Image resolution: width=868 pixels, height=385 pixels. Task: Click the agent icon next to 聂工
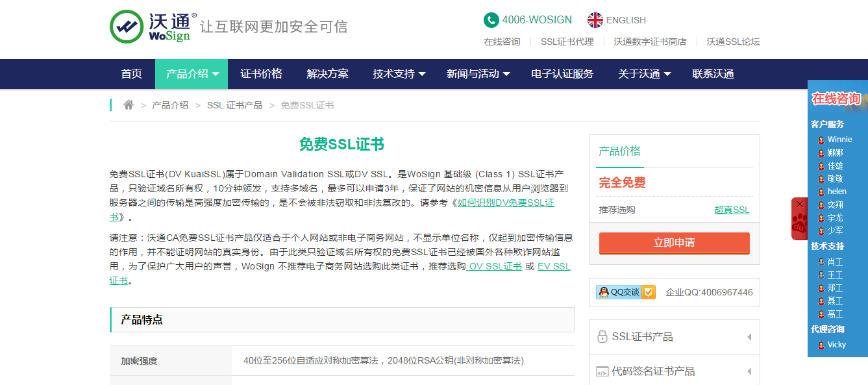(821, 301)
